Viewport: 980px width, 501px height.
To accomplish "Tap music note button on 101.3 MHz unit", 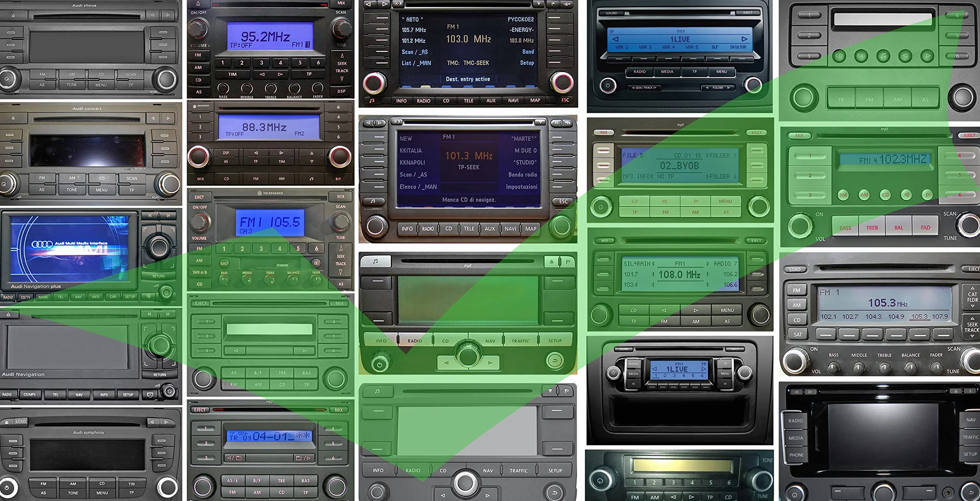I will coord(373,201).
